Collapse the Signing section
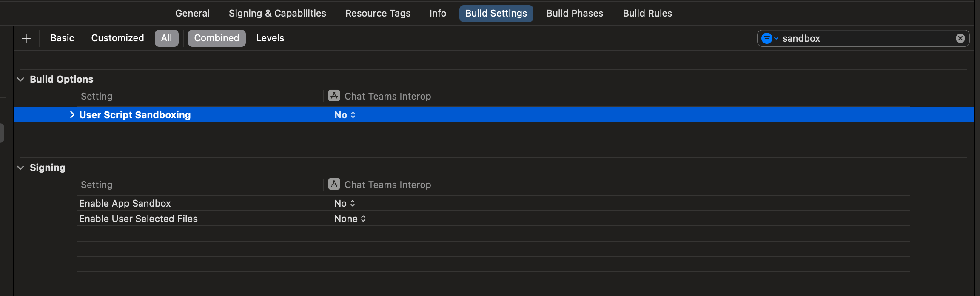The height and width of the screenshot is (296, 980). 21,167
